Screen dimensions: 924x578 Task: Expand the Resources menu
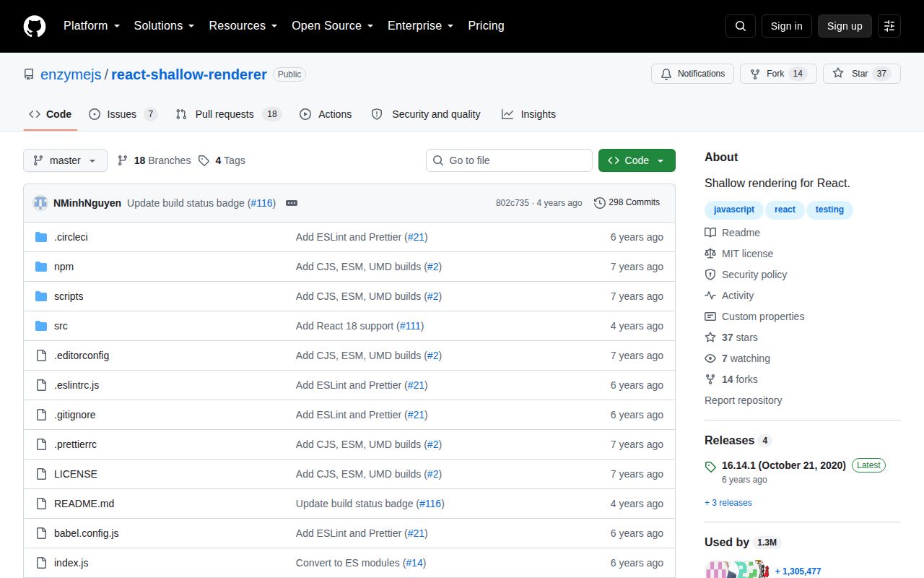pos(243,26)
